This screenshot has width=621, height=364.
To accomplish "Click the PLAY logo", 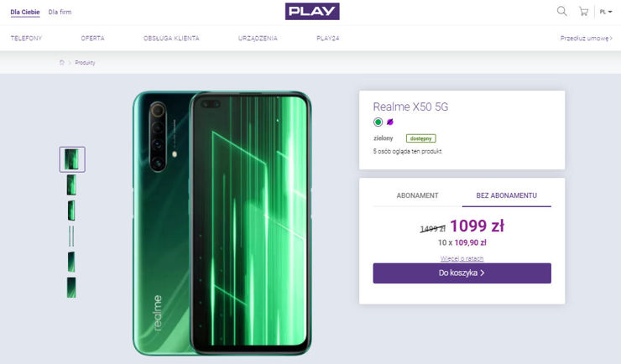I will (x=312, y=11).
